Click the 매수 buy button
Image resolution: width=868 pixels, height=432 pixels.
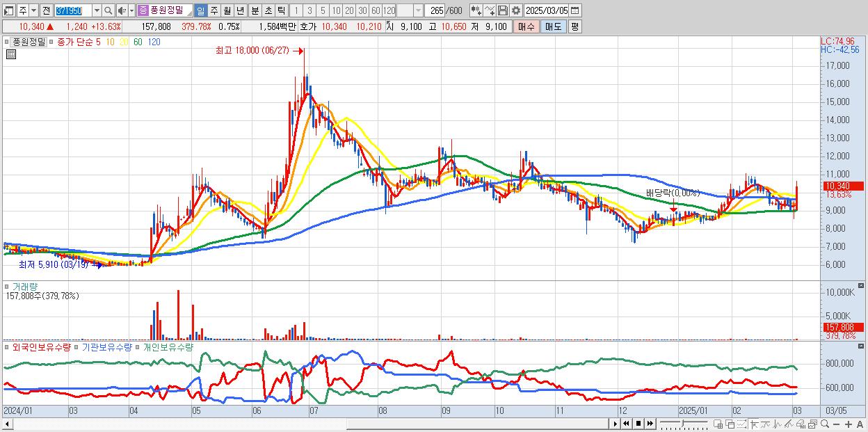(527, 26)
